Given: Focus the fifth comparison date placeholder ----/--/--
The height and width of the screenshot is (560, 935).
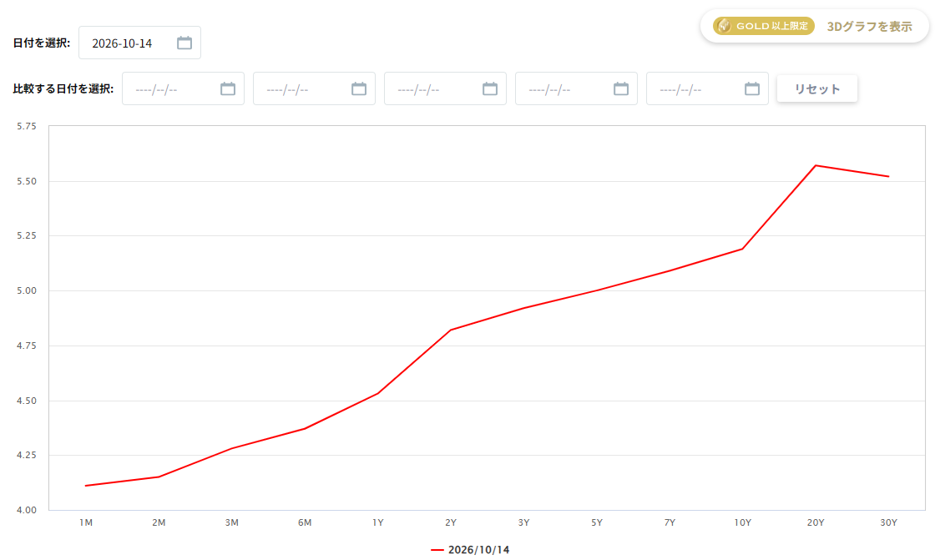Looking at the screenshot, I should pos(681,89).
